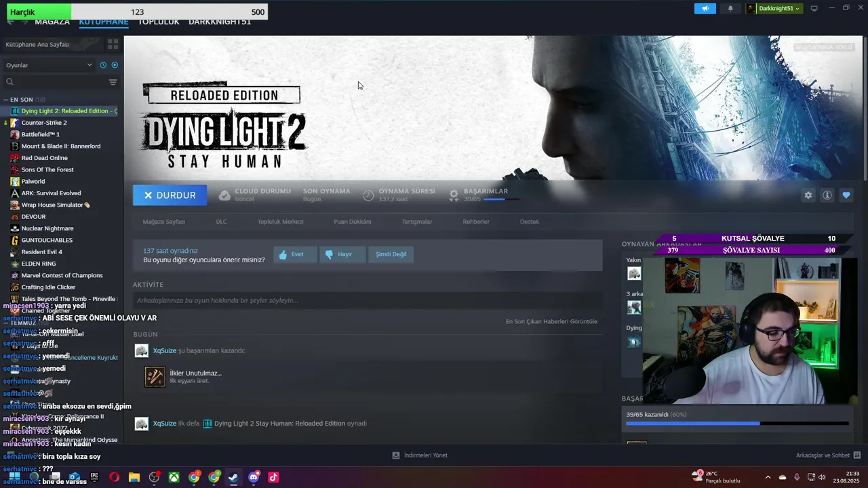Open Opera browser from the taskbar

115,477
